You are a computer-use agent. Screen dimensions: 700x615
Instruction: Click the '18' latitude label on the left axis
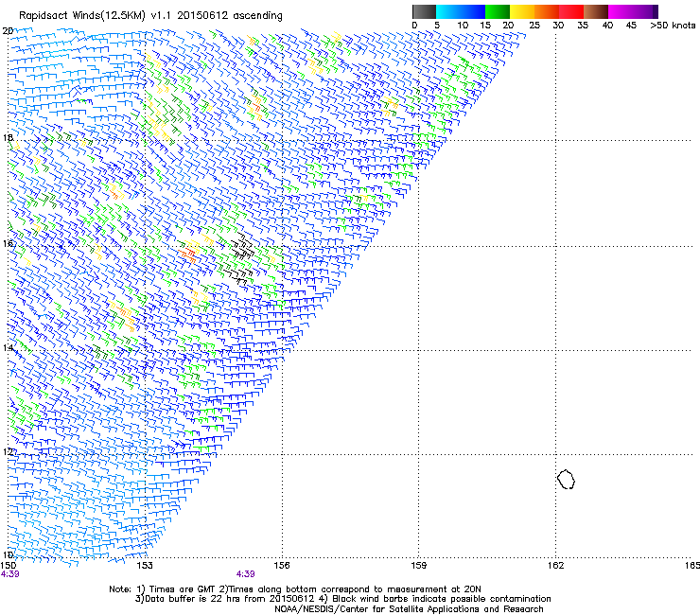pos(8,137)
